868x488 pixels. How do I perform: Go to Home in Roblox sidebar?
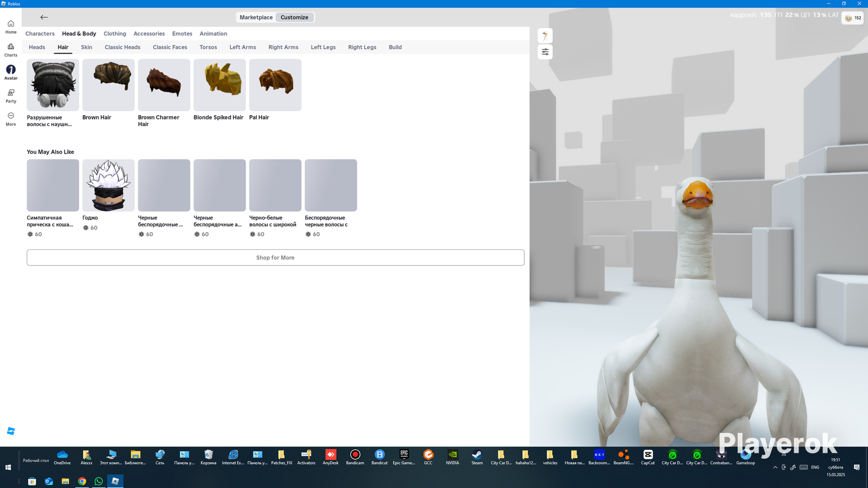tap(11, 27)
